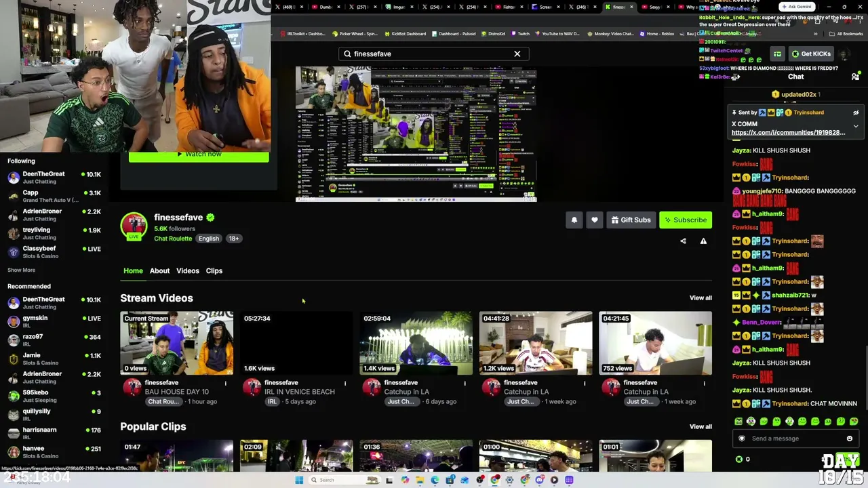868x488 pixels.
Task: Click View all next to Popular Clips
Action: point(701,427)
